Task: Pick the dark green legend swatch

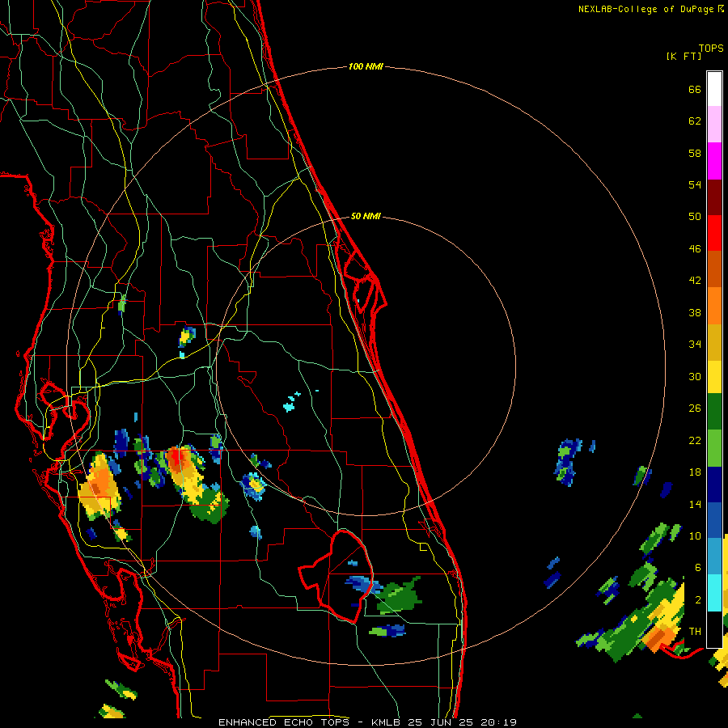Action: [714, 412]
